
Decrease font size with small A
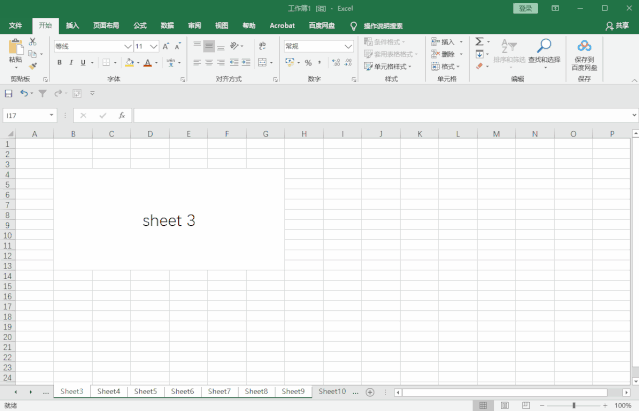tap(178, 46)
